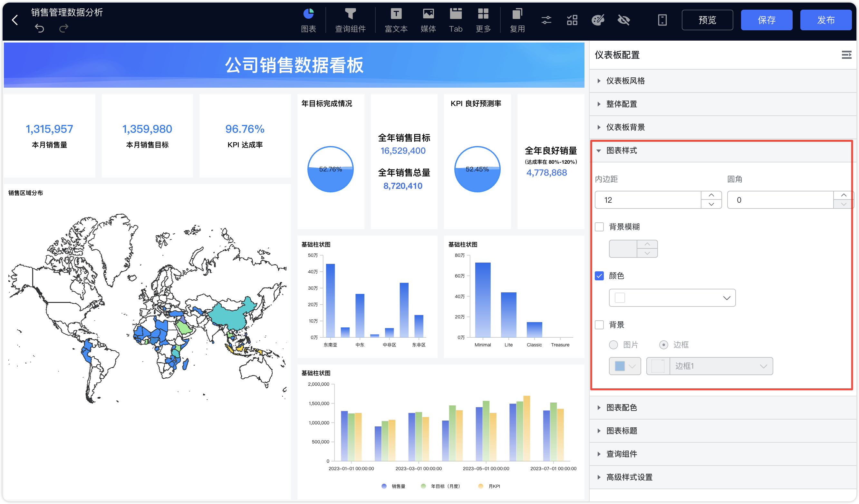The width and height of the screenshot is (859, 504).
Task: Click the 全年良好销量 value 4,778,868
Action: coord(547,173)
